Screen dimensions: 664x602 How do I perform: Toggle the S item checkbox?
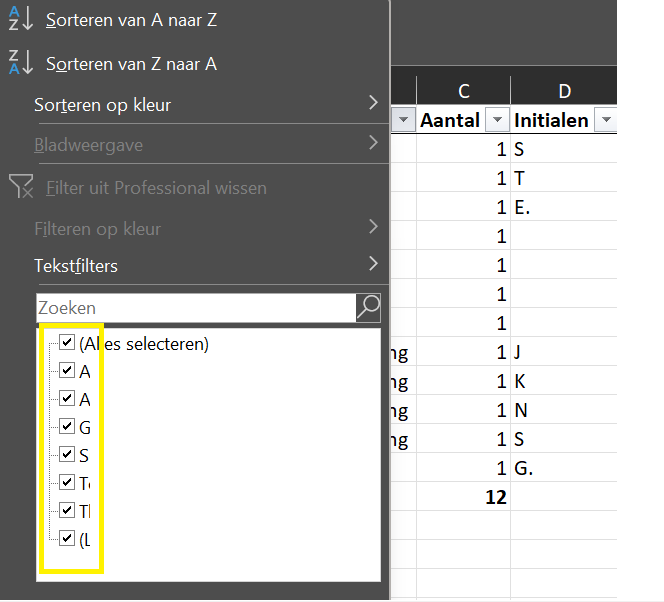tap(67, 455)
